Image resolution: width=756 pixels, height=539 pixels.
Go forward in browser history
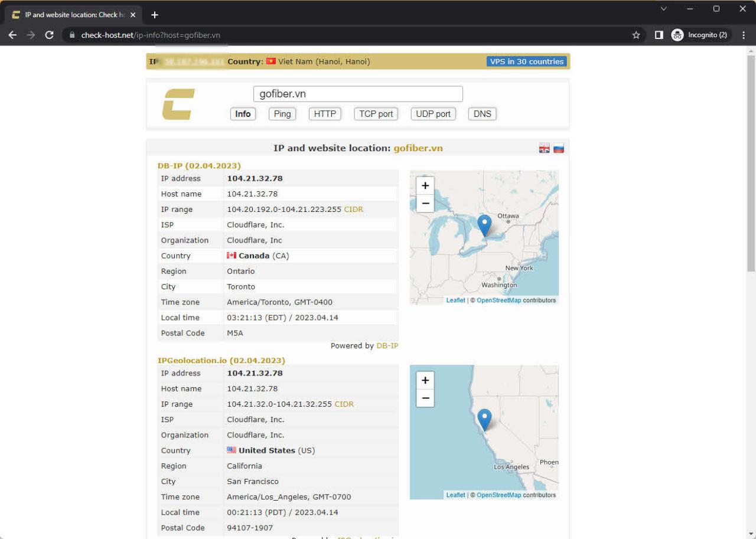pyautogui.click(x=31, y=35)
